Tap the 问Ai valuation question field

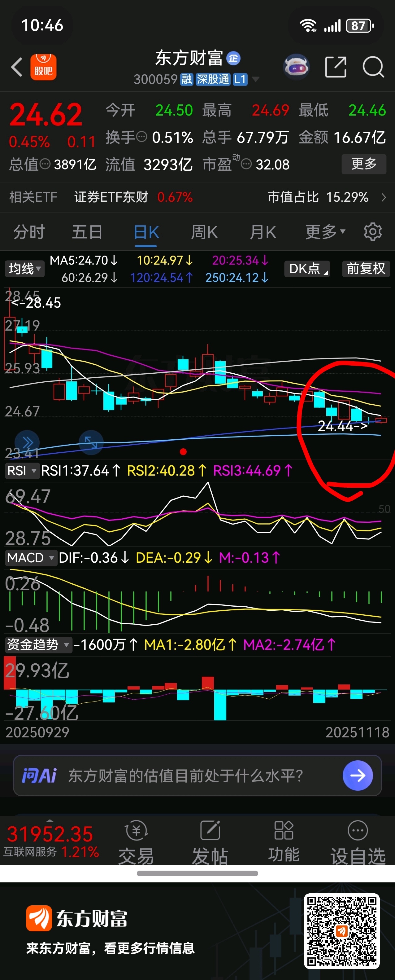coord(197,775)
